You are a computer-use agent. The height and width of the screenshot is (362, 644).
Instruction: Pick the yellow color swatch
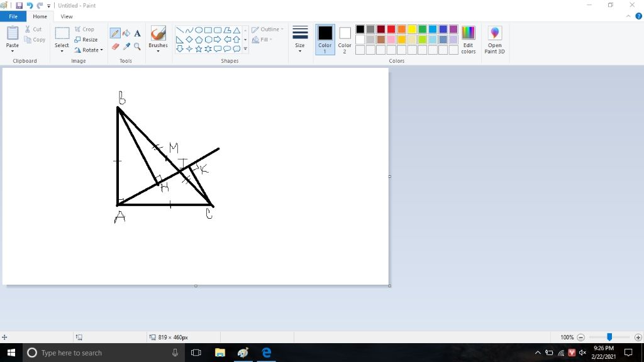(412, 29)
